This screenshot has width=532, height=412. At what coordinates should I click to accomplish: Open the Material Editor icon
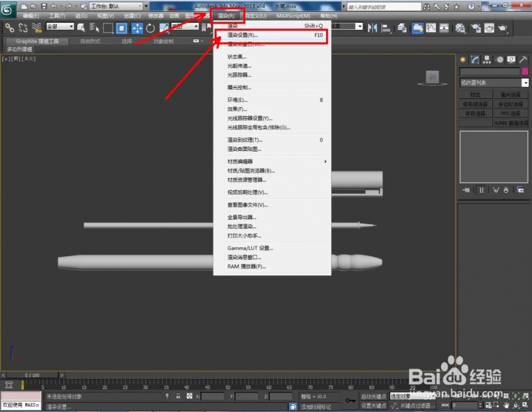pos(460,28)
